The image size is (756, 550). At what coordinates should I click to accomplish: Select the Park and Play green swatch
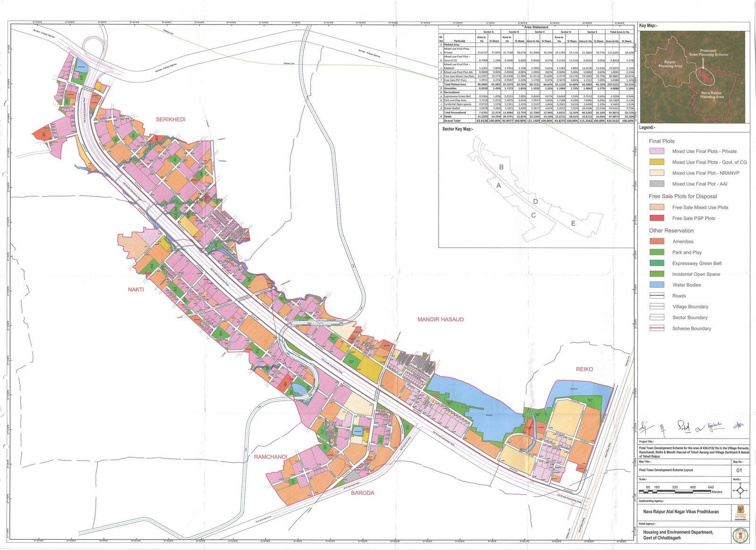pyautogui.click(x=657, y=252)
